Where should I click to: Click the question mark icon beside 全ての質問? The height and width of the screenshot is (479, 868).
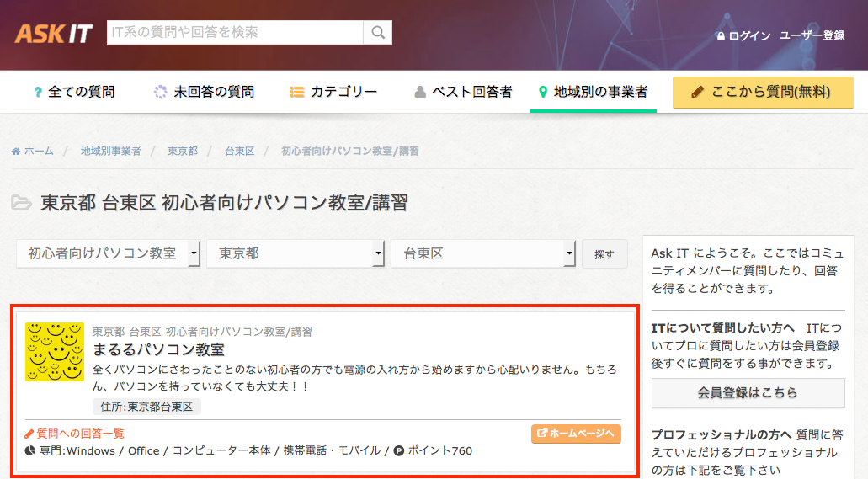[38, 92]
